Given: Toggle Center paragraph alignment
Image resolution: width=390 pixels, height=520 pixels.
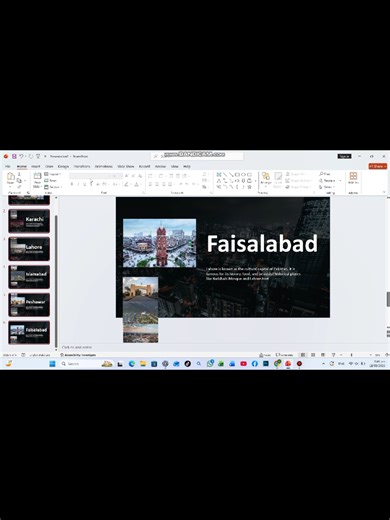Looking at the screenshot, I should click(157, 184).
